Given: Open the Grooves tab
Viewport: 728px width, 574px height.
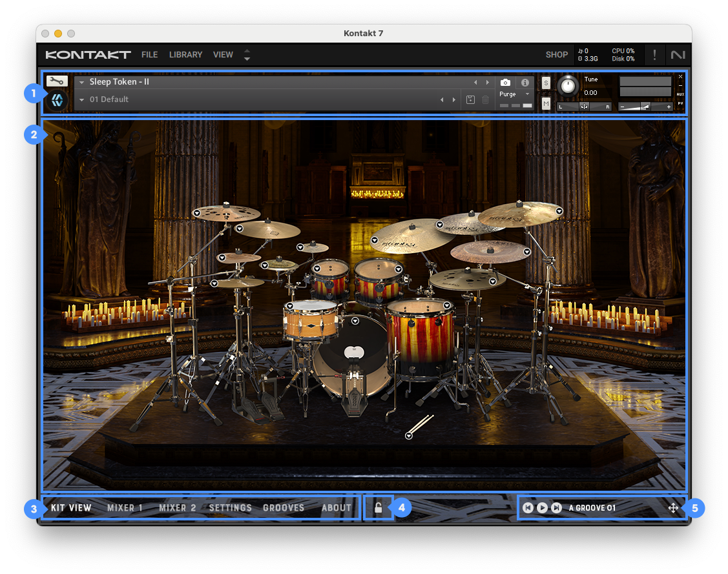Looking at the screenshot, I should point(283,508).
